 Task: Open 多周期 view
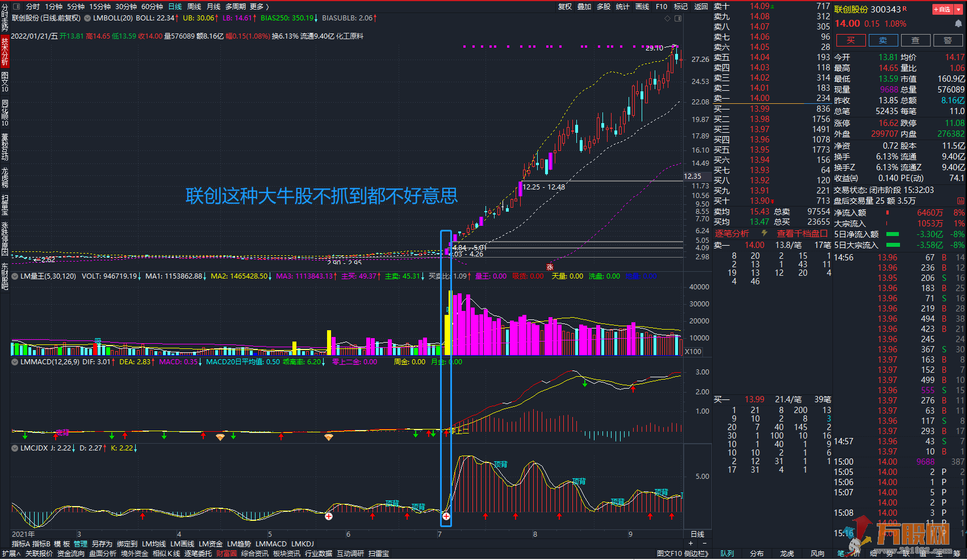tap(236, 7)
